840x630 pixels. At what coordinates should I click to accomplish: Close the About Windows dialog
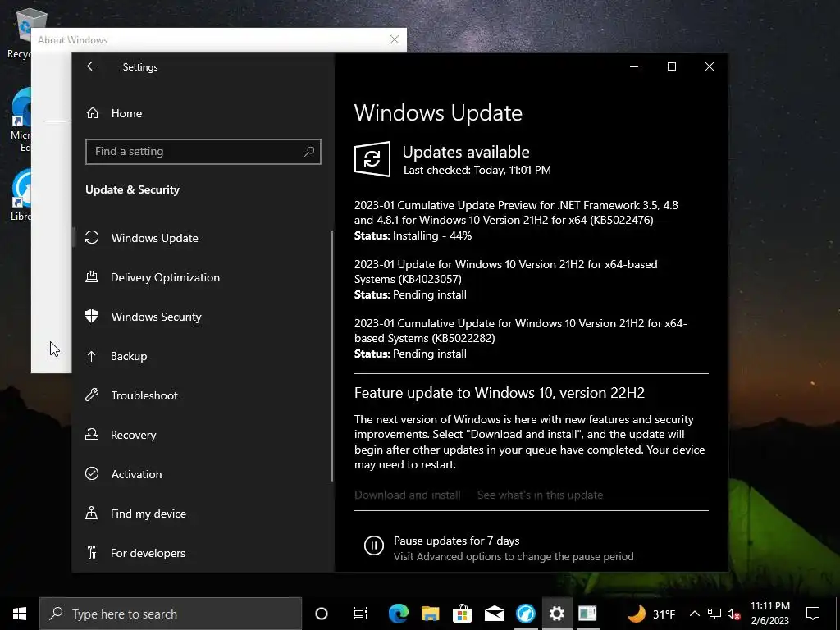(395, 39)
